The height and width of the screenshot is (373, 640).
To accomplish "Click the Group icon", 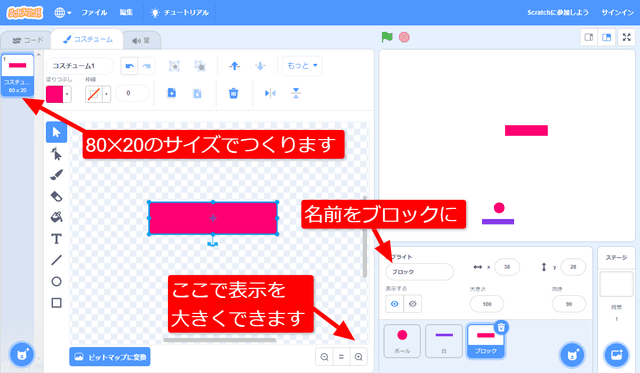I will pyautogui.click(x=174, y=66).
